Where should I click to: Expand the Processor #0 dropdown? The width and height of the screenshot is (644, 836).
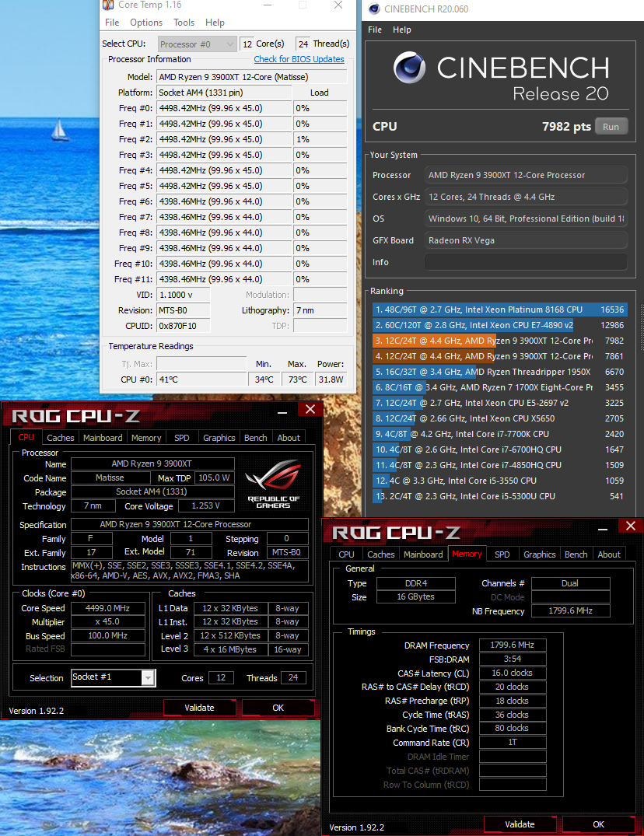(x=198, y=44)
